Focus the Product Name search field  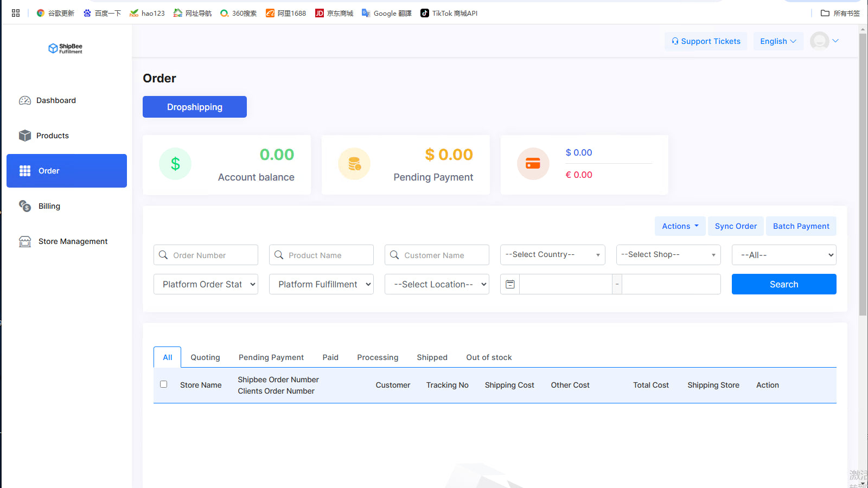[x=321, y=255]
